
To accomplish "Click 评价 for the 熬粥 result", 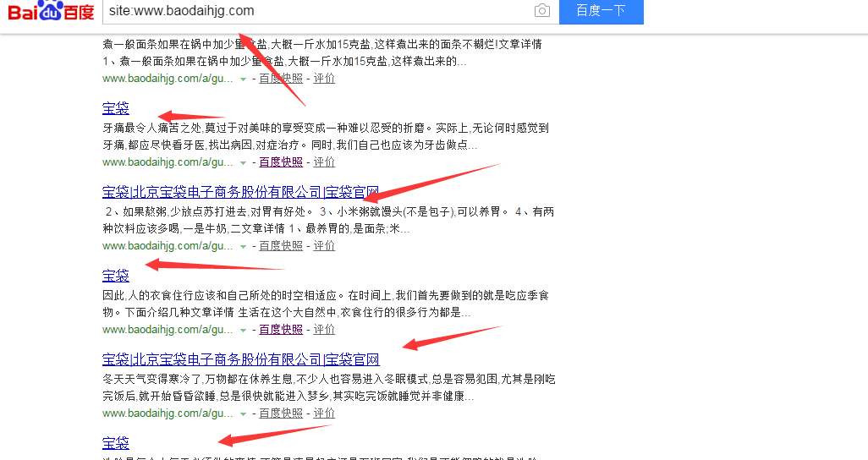I will click(x=324, y=246).
